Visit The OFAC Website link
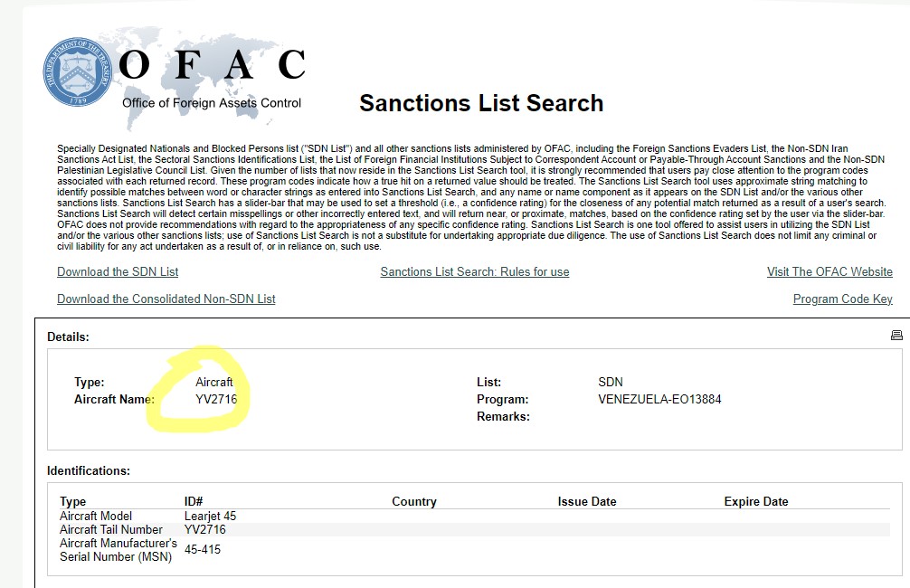This screenshot has height=588, width=910. (829, 271)
